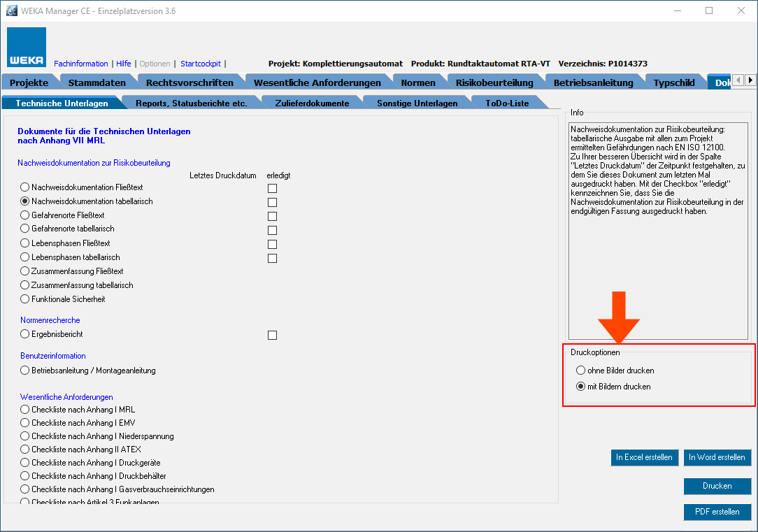
Task: Choose 'Checkliste nach Anhang II ATEX' option
Action: pos(25,450)
